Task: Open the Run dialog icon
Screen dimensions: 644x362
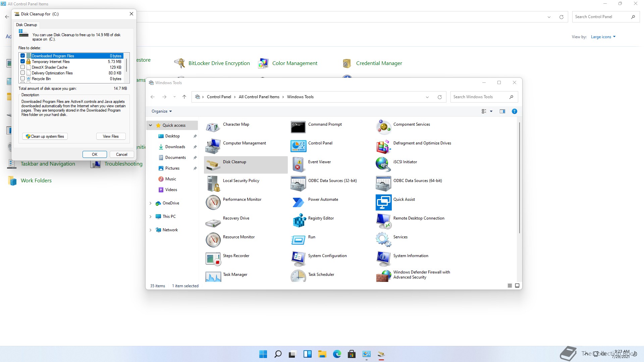Action: click(x=298, y=240)
